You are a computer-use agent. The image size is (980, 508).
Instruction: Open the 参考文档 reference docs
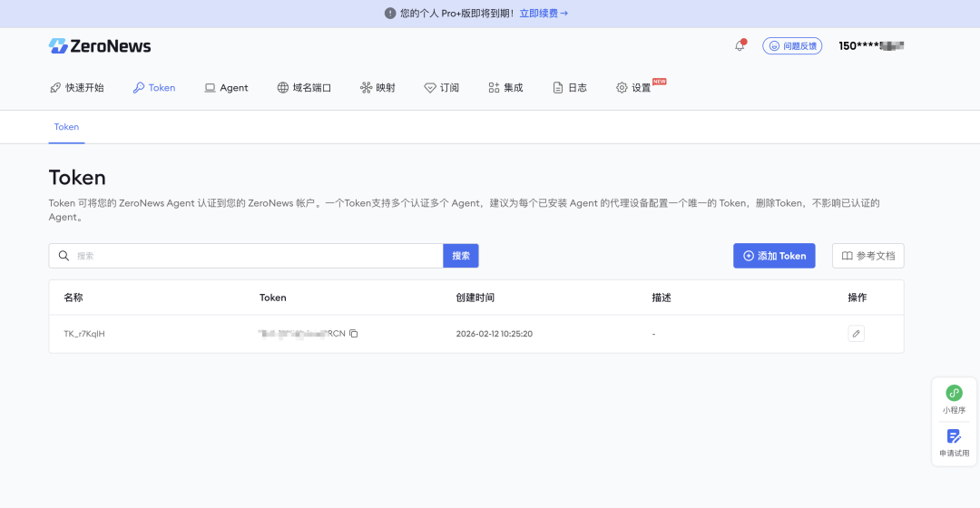click(x=868, y=256)
